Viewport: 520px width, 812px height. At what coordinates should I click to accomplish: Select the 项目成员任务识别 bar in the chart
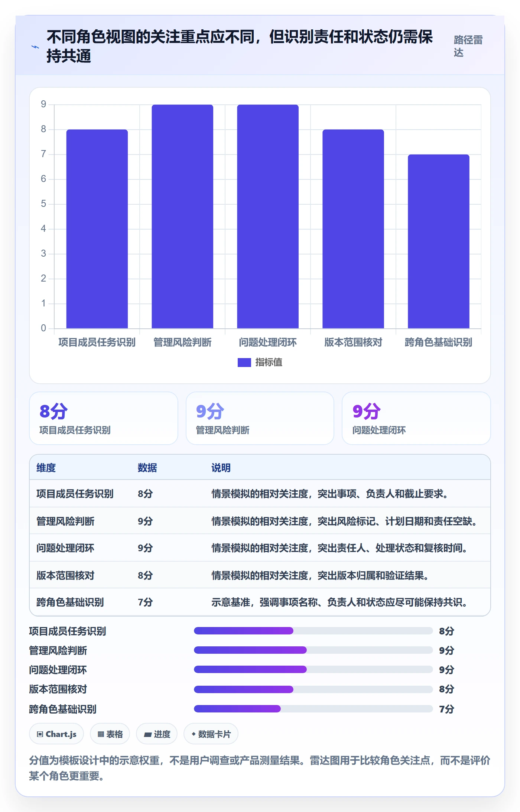coord(97,229)
